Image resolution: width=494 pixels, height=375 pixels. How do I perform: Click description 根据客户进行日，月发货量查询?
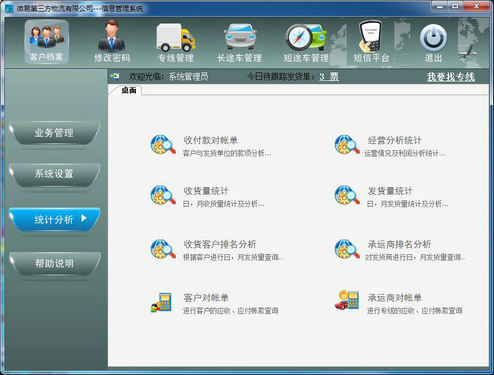(x=232, y=257)
